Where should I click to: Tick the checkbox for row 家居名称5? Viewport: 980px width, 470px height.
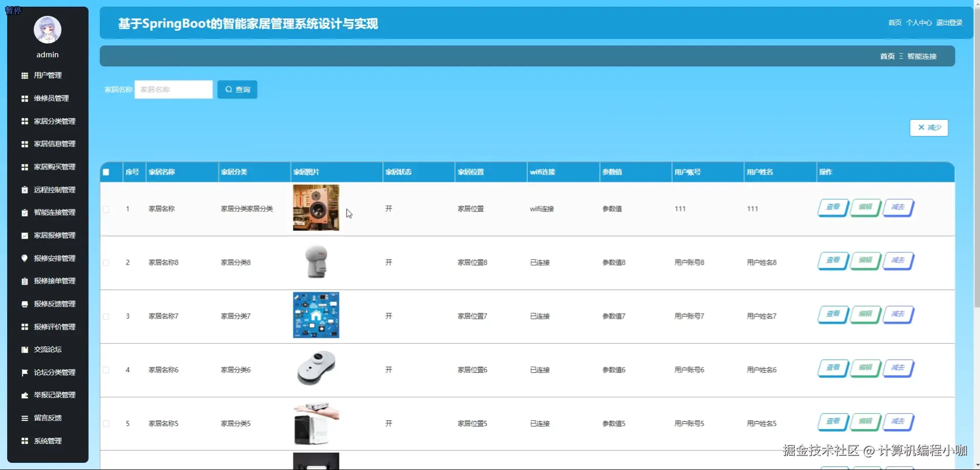point(106,423)
